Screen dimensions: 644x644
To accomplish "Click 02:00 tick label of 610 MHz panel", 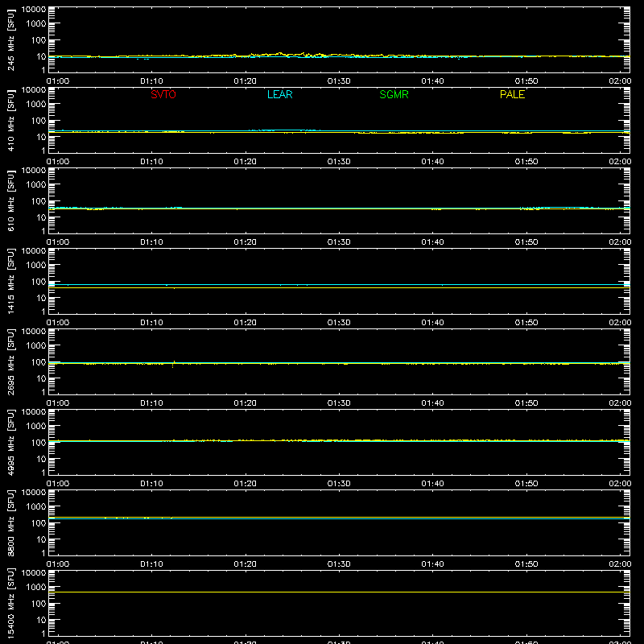I will click(x=620, y=242).
